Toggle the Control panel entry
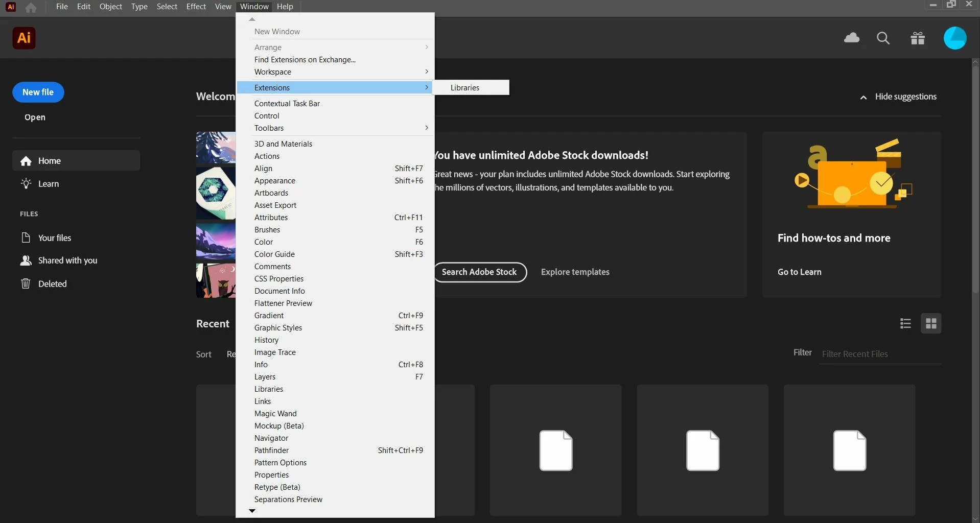 (x=335, y=116)
